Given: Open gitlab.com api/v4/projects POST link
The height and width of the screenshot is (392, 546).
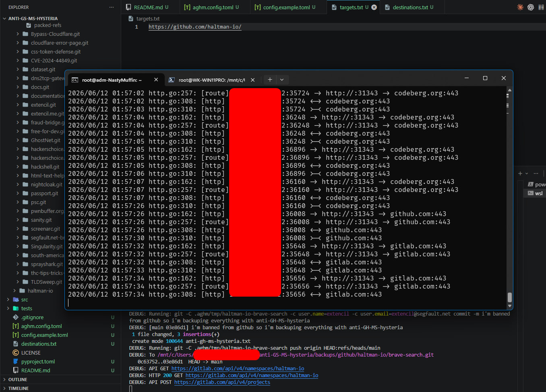Looking at the screenshot, I should [222, 382].
